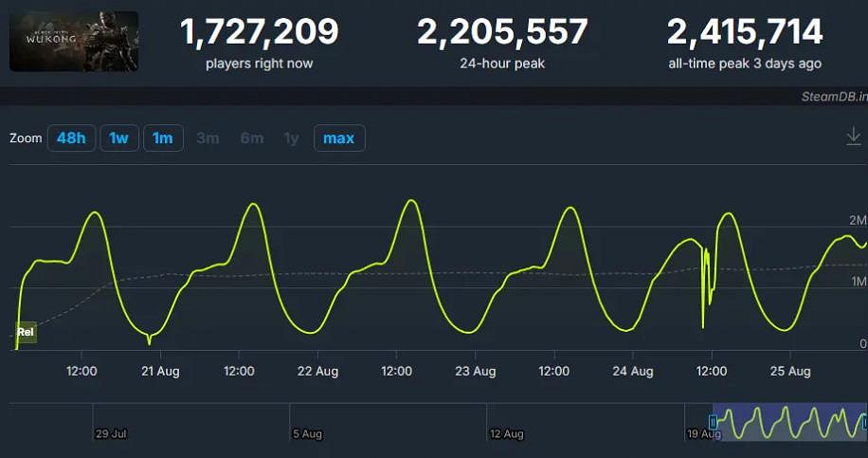Switch zoom range to 1m
Screen dimensions: 868x458
[x=162, y=138]
